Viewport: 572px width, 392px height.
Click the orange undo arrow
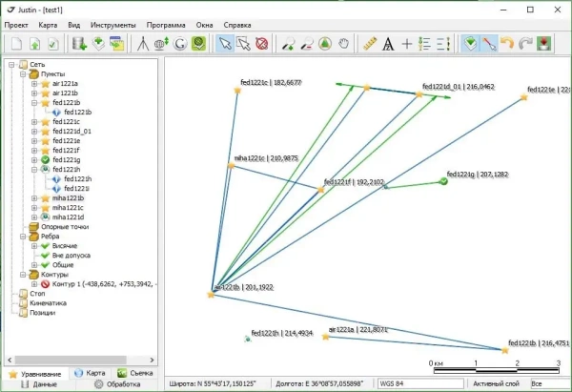coord(507,44)
